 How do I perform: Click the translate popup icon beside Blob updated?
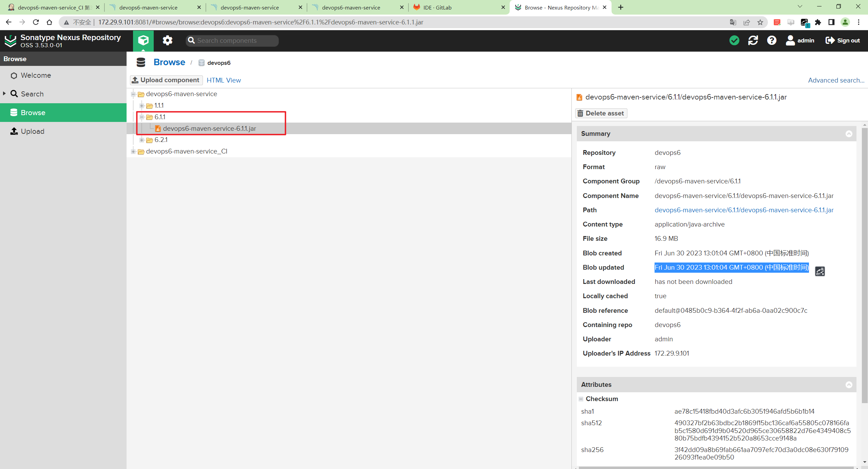[x=820, y=271]
